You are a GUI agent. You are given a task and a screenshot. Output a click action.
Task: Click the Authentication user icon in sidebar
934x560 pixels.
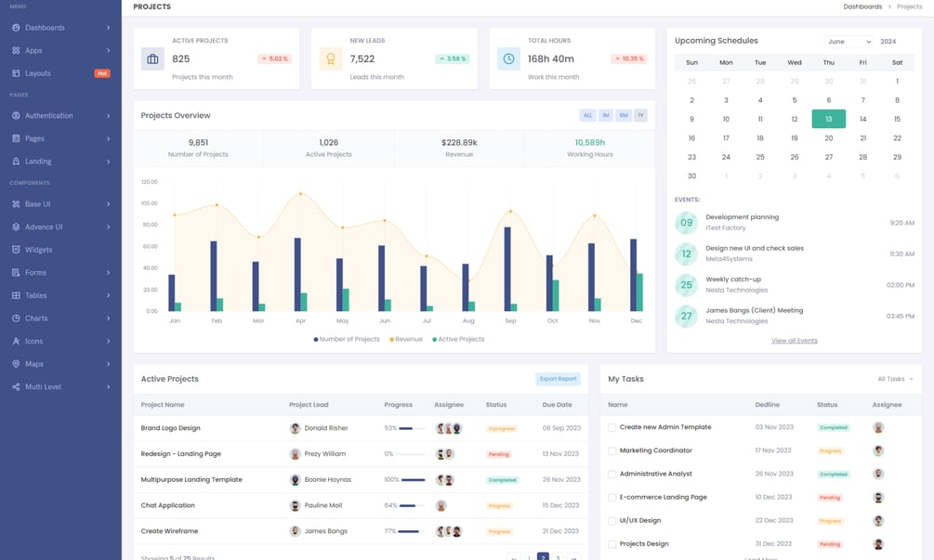coord(16,115)
